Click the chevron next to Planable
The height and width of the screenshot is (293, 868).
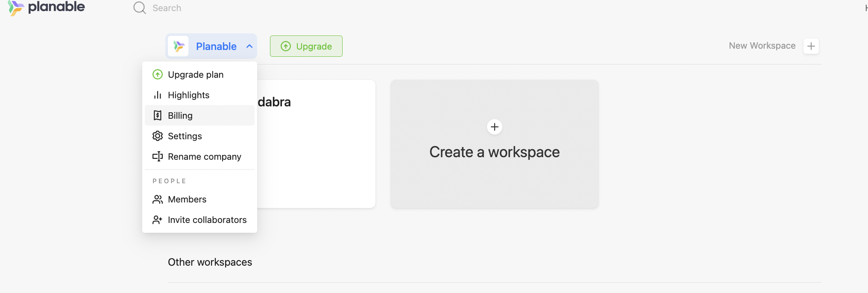pyautogui.click(x=249, y=46)
